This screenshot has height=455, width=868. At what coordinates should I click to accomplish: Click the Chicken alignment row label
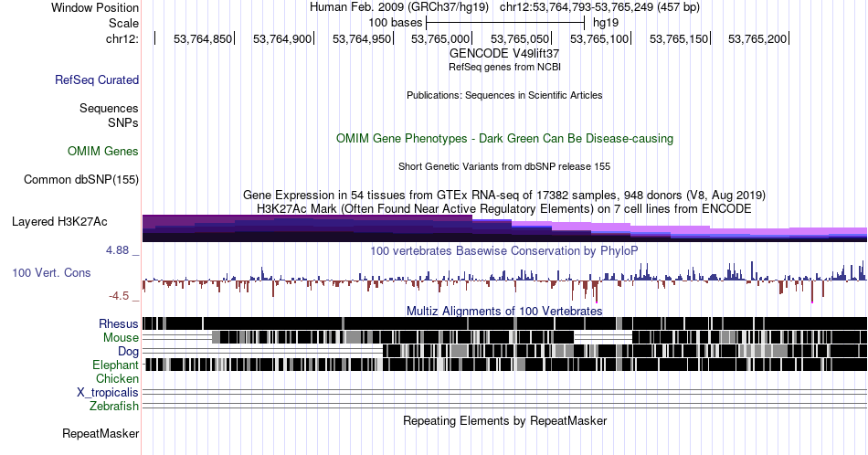117,378
